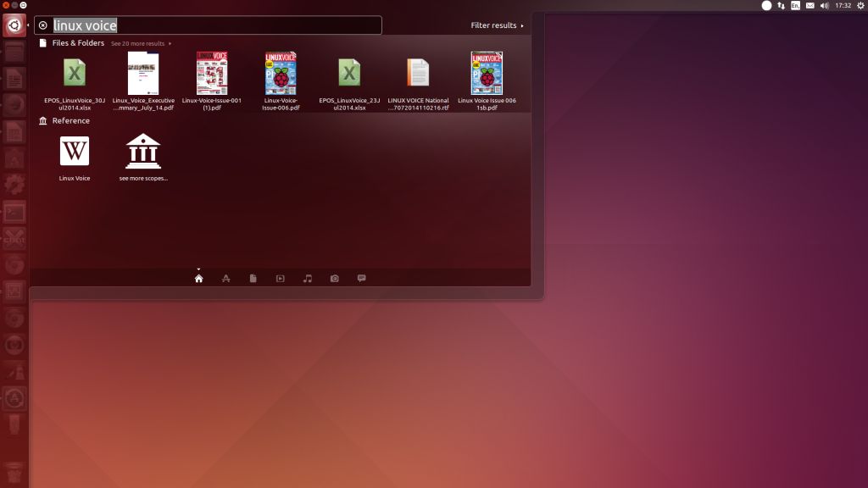The width and height of the screenshot is (868, 488).
Task: Open the En keyboard layout indicator
Action: point(795,6)
